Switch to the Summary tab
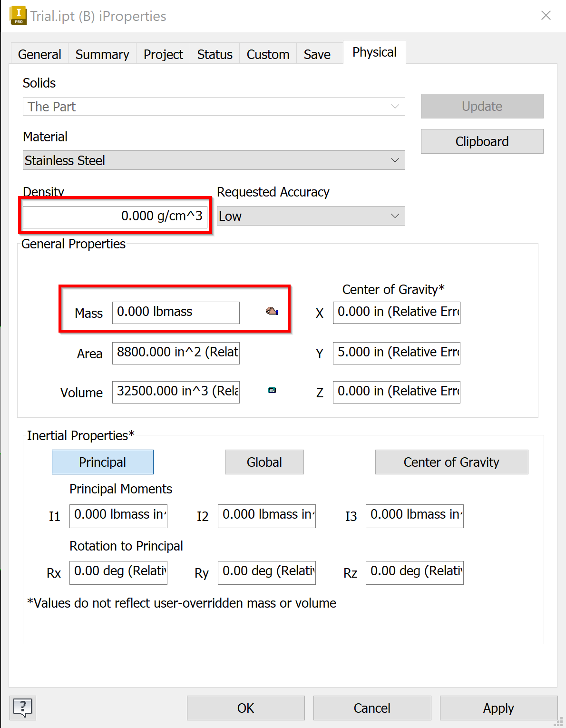This screenshot has height=728, width=566. tap(102, 54)
